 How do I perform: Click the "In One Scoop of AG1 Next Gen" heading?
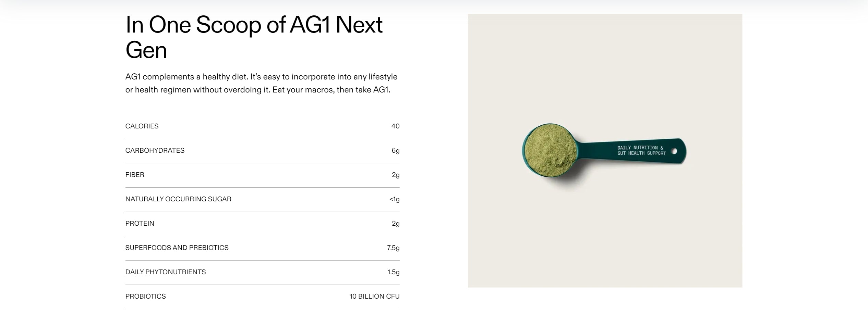(x=254, y=37)
